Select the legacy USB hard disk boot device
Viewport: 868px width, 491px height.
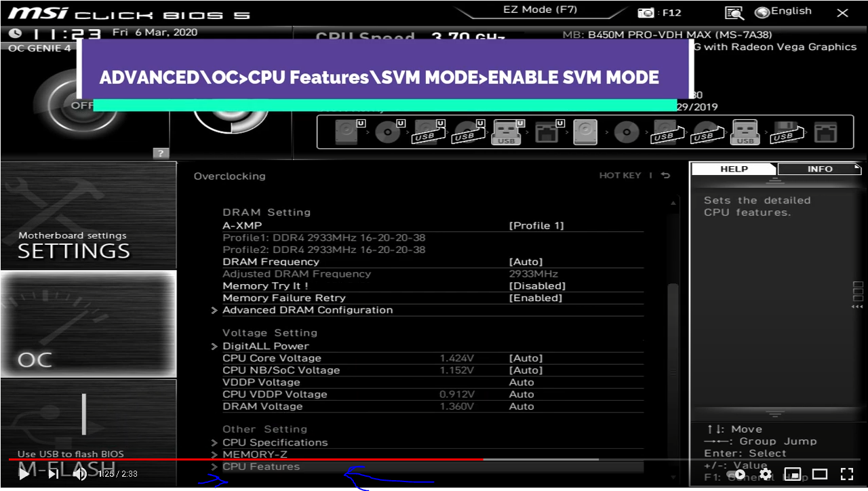pos(667,132)
